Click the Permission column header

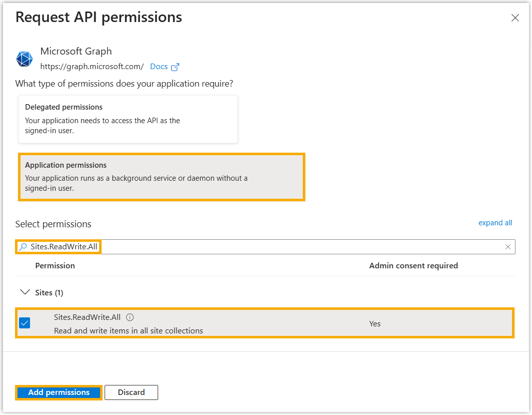[55, 266]
